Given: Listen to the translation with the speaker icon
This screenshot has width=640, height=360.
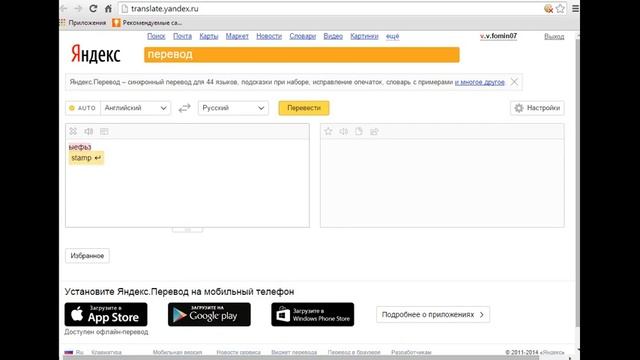Looking at the screenshot, I should click(344, 131).
